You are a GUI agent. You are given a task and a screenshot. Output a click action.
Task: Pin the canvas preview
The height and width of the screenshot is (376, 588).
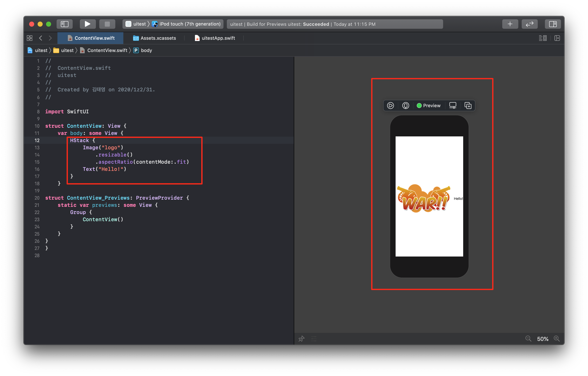[301, 339]
